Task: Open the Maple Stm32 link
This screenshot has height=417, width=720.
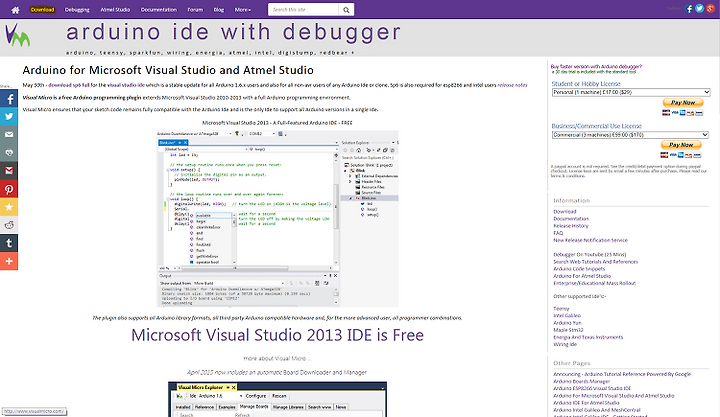Action: (x=568, y=330)
